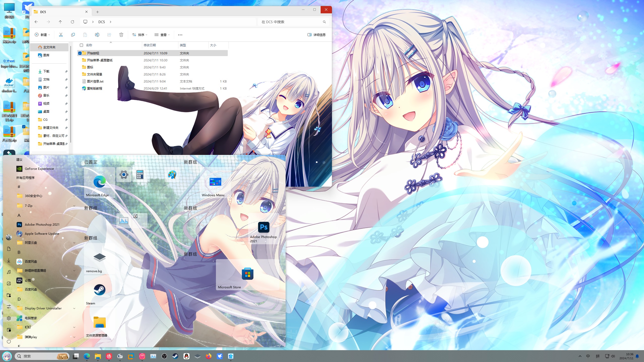644x362 pixels.
Task: Toggle the 详细信息 details pane button
Action: (x=316, y=35)
